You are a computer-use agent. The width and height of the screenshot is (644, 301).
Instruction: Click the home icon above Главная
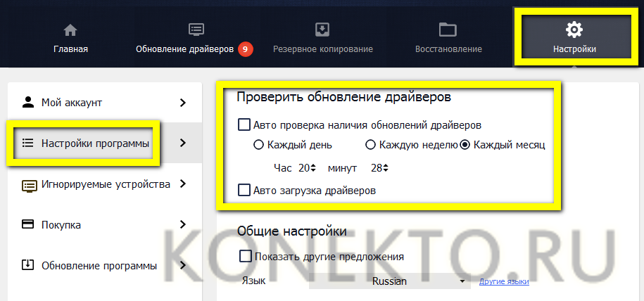point(70,30)
